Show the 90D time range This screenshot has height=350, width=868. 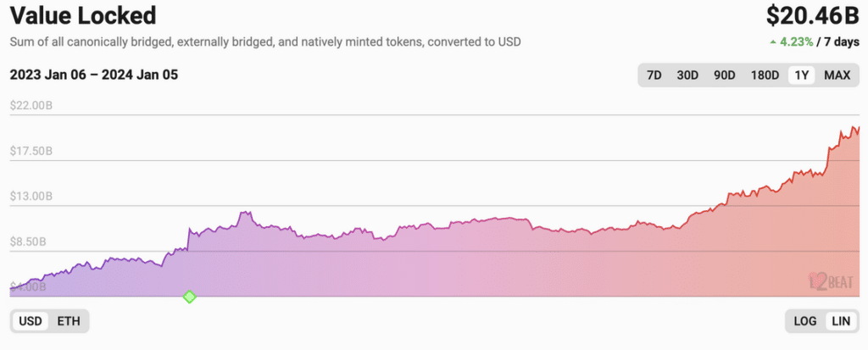pos(725,75)
